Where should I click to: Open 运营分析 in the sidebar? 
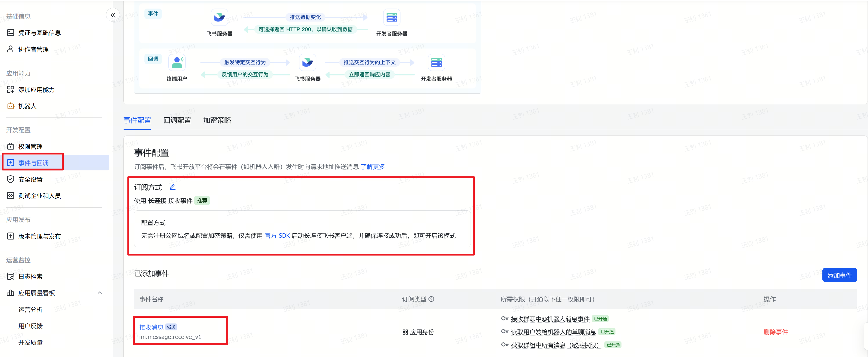(x=30, y=309)
